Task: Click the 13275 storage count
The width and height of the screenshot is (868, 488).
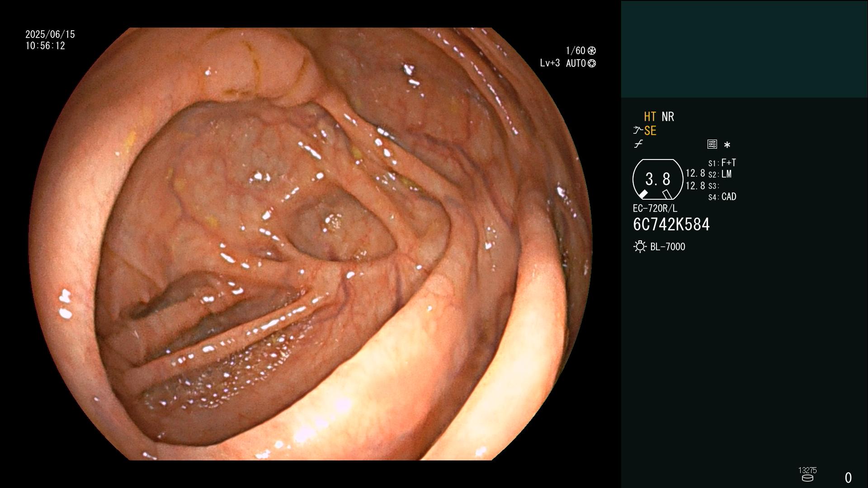Action: click(807, 470)
